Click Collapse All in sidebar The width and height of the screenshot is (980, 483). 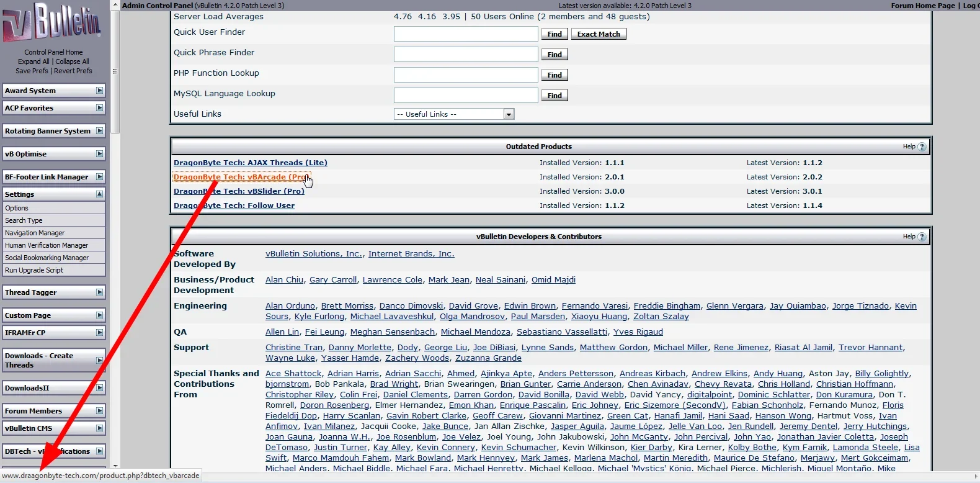click(x=73, y=61)
